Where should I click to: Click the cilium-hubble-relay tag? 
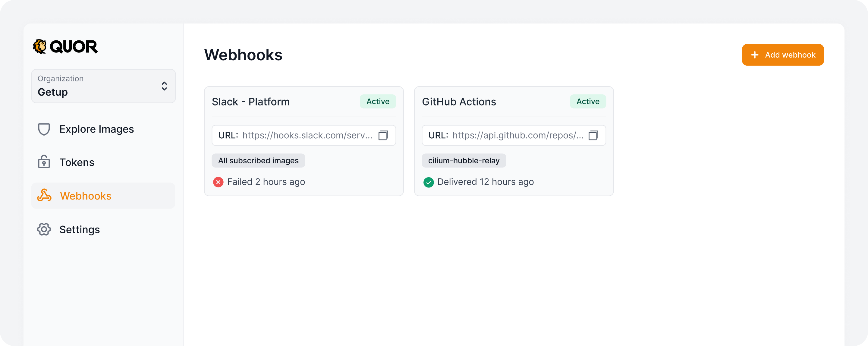[464, 160]
